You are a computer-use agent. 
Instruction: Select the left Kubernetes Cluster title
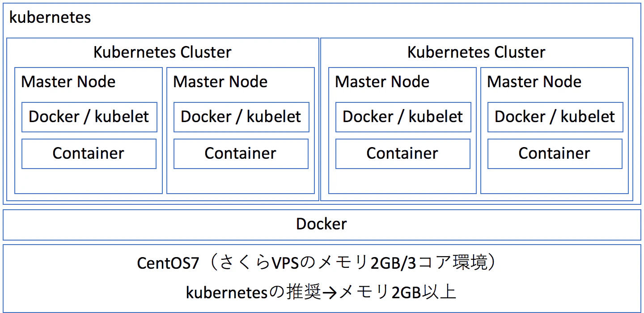pos(162,52)
